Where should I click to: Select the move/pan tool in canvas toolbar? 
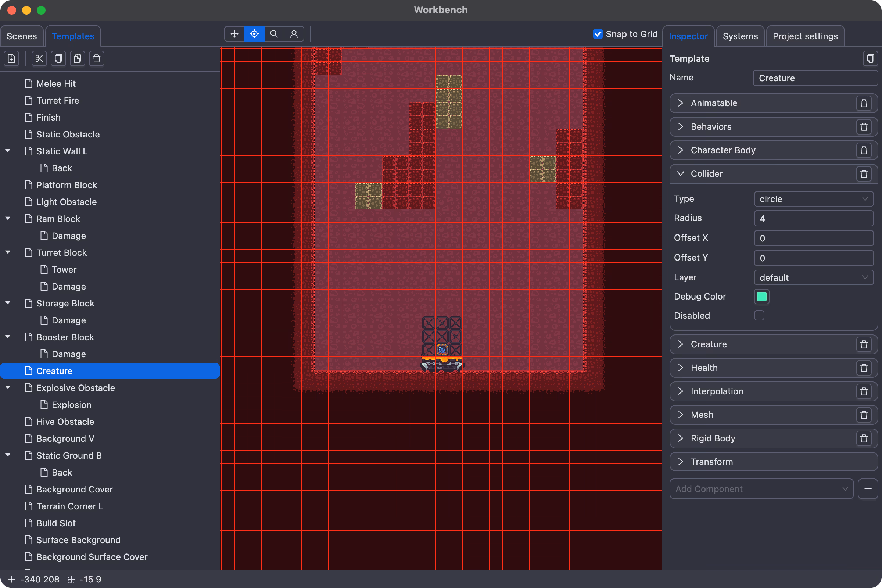tap(234, 34)
